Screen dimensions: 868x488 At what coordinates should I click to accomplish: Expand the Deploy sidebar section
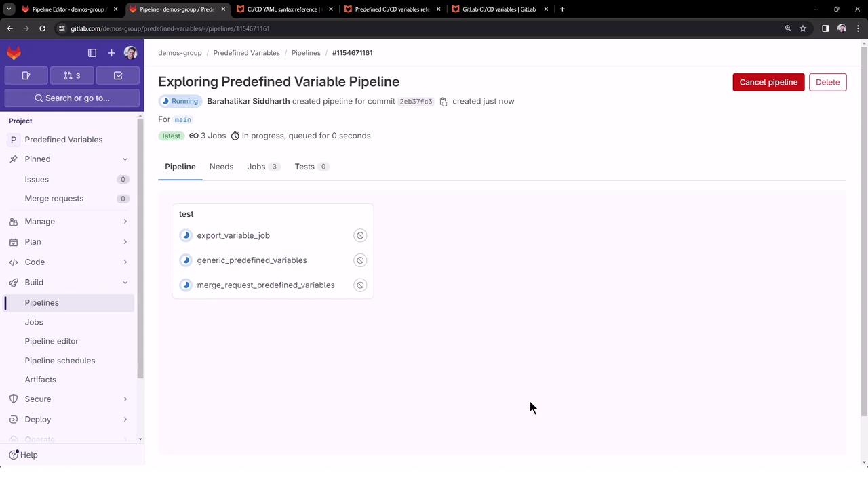click(x=69, y=420)
